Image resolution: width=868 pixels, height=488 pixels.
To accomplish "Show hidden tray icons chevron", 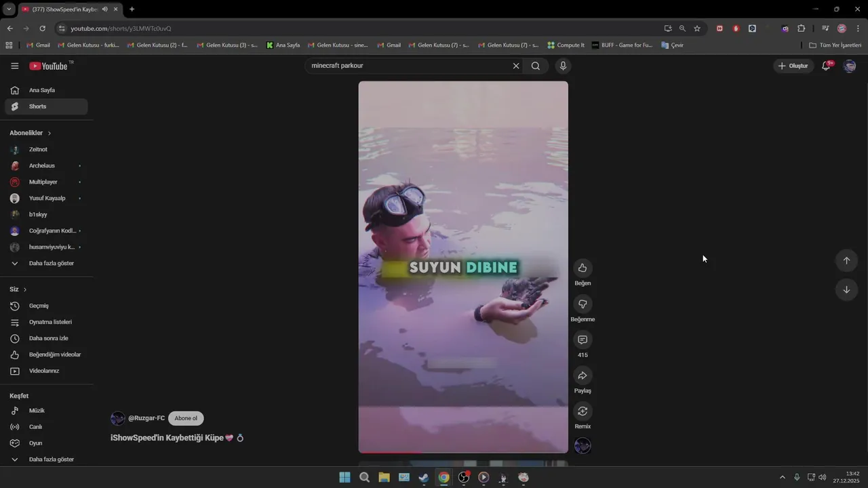I will (x=783, y=477).
